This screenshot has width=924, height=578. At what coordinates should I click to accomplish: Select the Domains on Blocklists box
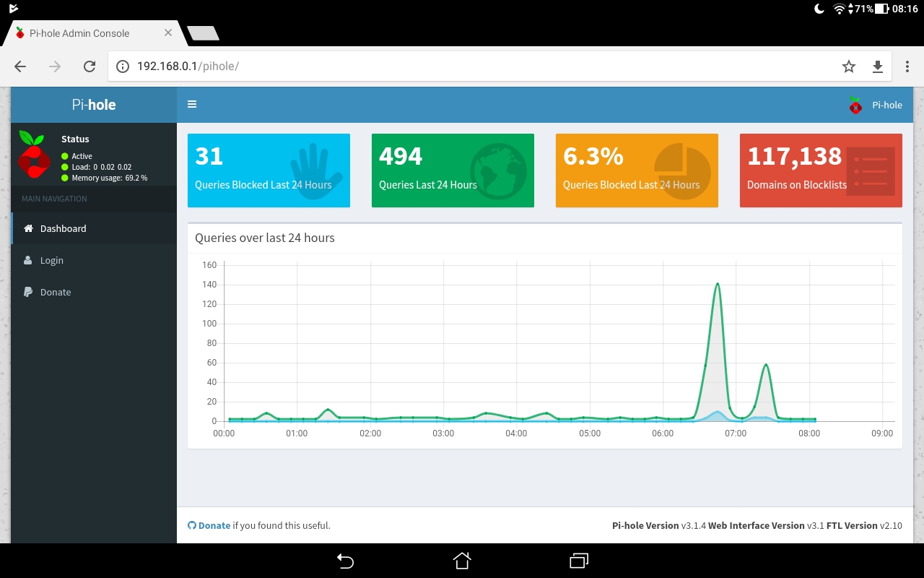pyautogui.click(x=821, y=171)
